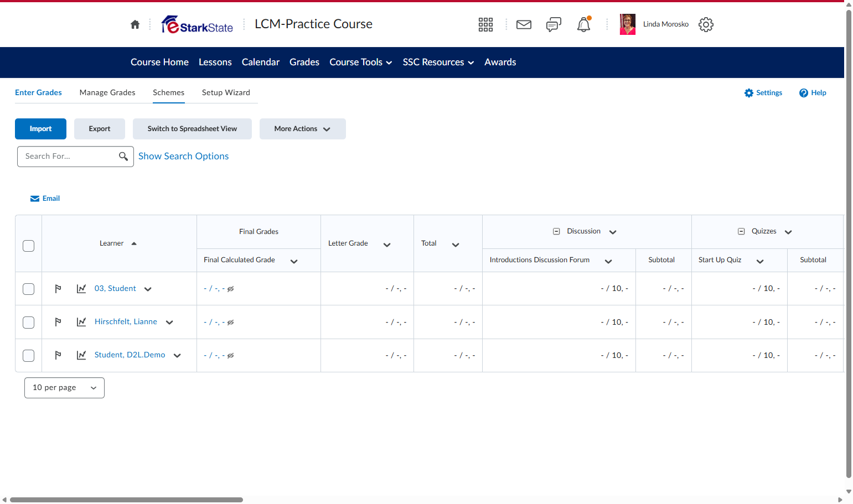
Task: Collapse the Quizzes category minus icon
Action: [x=741, y=232]
